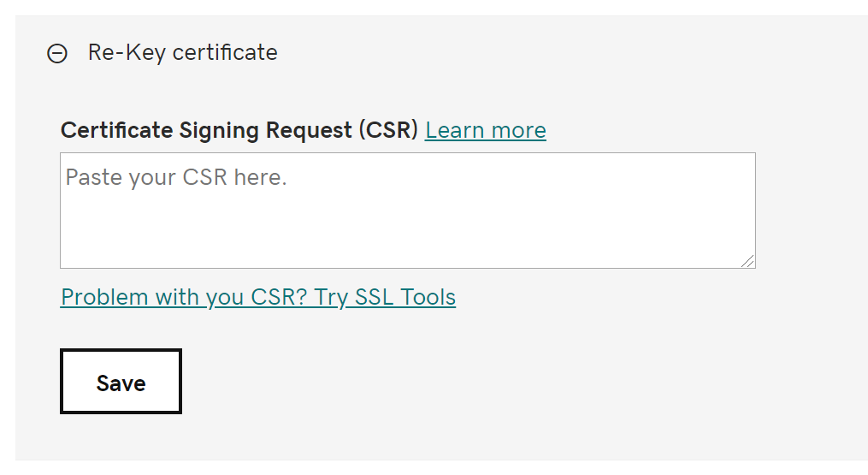Click the circled minus icon
868x475 pixels.
click(x=57, y=54)
